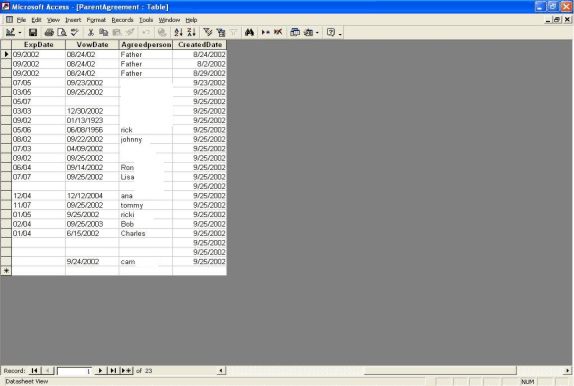Screen dimensions: 574x386
Task: Click the Print icon
Action: point(49,33)
